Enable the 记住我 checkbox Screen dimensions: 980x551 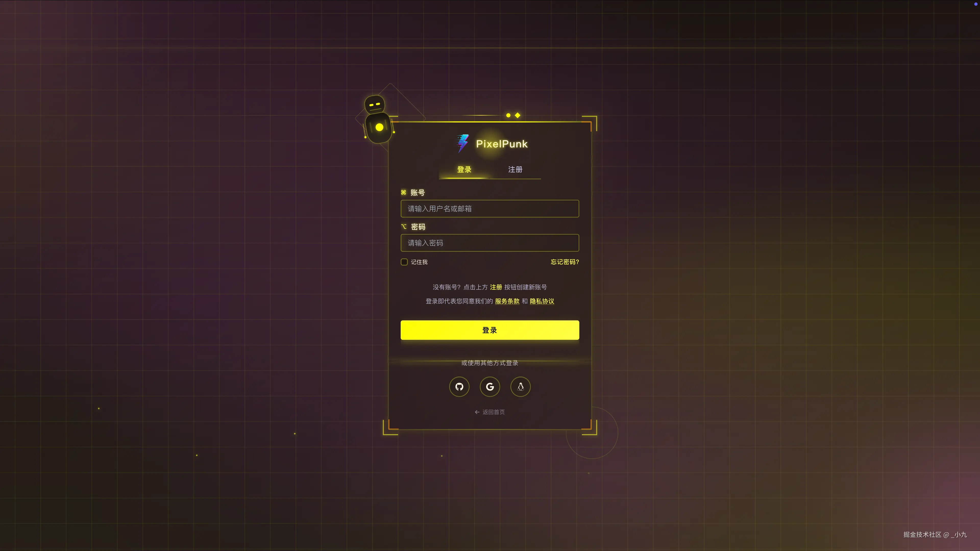point(404,262)
